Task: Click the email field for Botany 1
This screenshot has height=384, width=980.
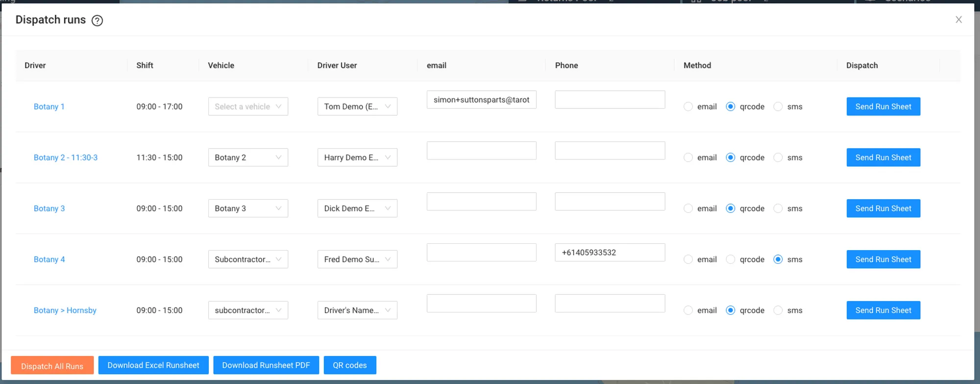Action: point(482,100)
